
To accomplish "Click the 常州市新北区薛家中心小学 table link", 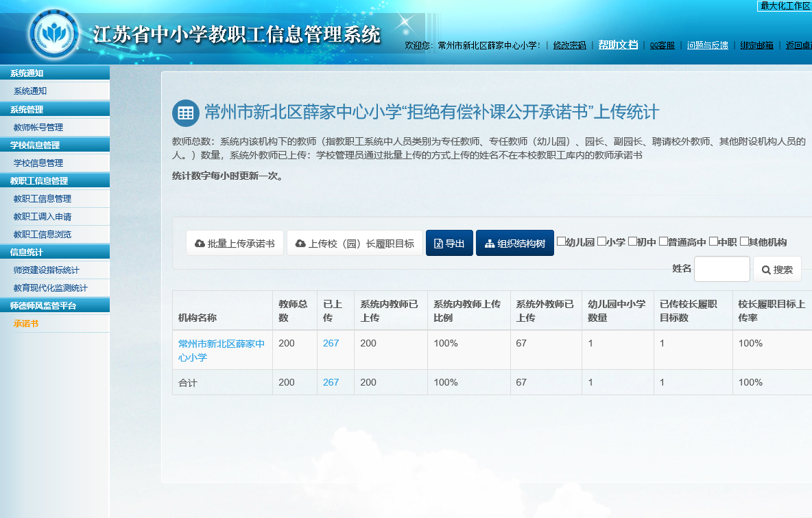I will pos(221,351).
